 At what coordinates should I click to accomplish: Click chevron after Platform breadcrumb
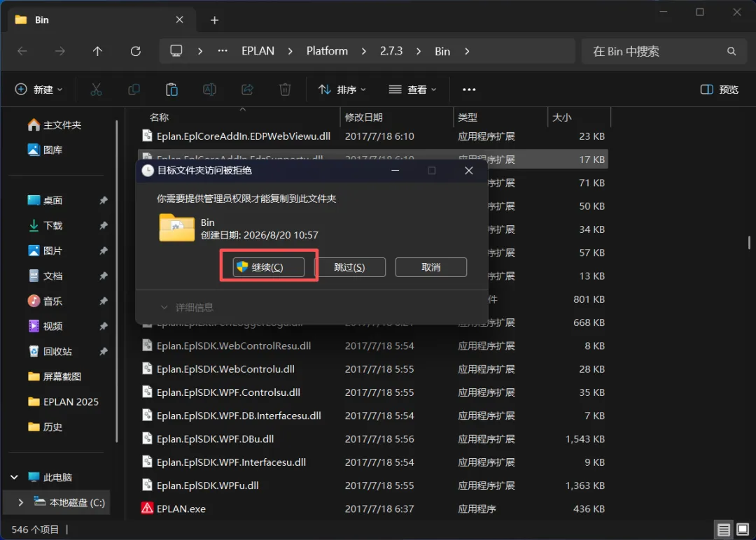click(x=363, y=51)
